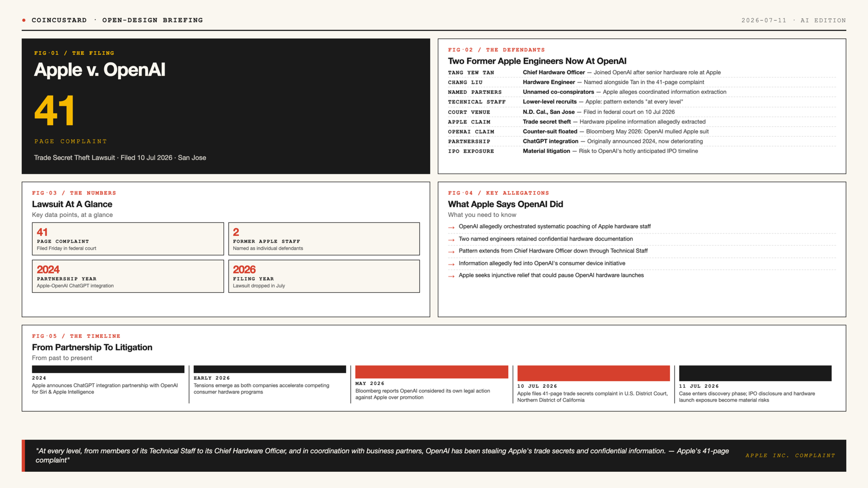Viewport: 868px width, 488px height.
Task: Select the PARTNERSHIP row
Action: coord(642,141)
